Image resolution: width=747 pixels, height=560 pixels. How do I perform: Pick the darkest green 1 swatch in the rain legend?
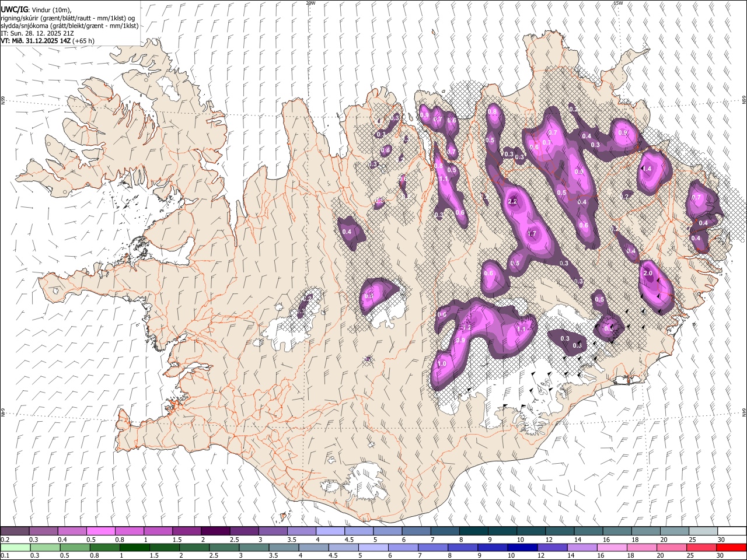point(134,547)
